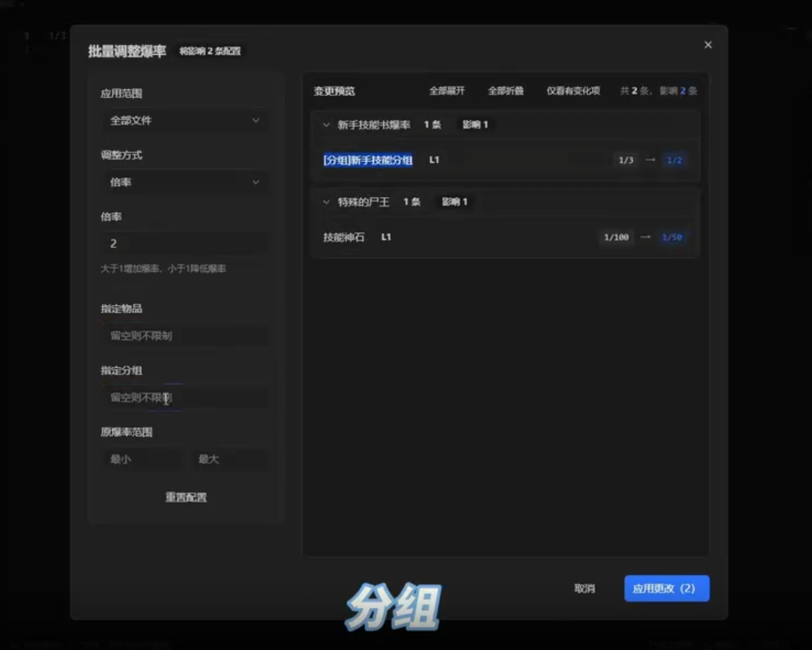
Task: Click the 重置配置 link
Action: [x=185, y=497]
